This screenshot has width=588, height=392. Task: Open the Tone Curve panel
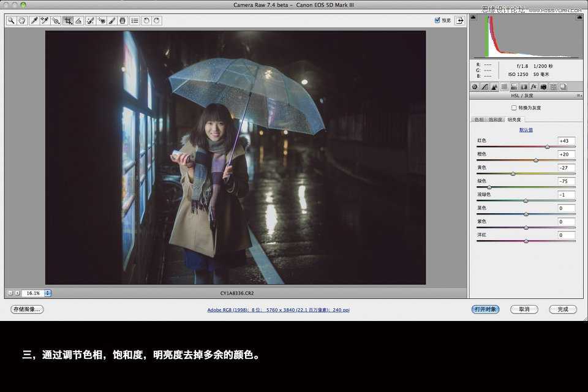click(485, 86)
